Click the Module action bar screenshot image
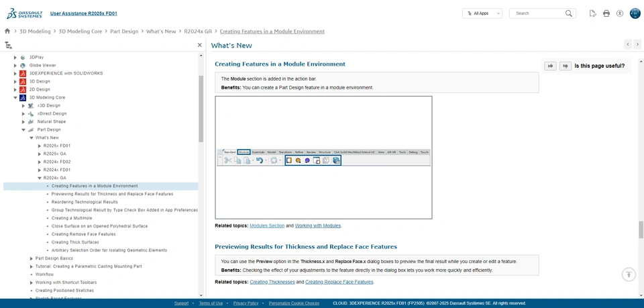This screenshot has height=308, width=644. point(323,158)
